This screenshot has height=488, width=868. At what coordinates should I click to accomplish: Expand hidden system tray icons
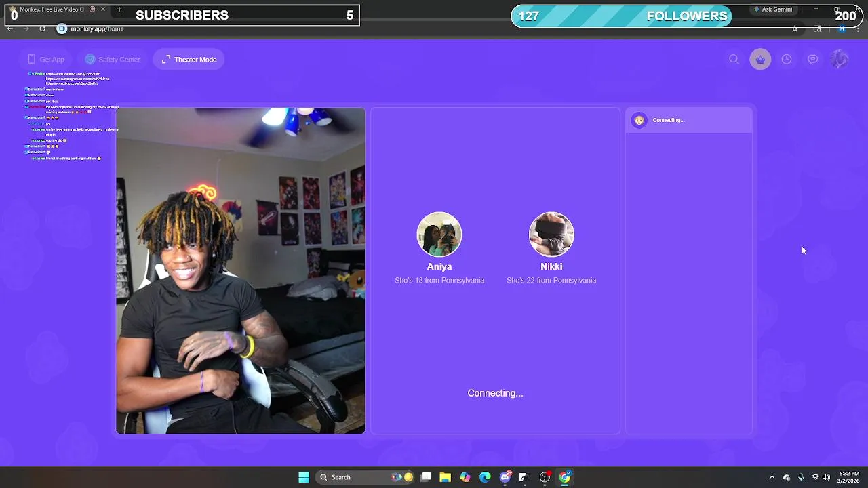tap(772, 477)
